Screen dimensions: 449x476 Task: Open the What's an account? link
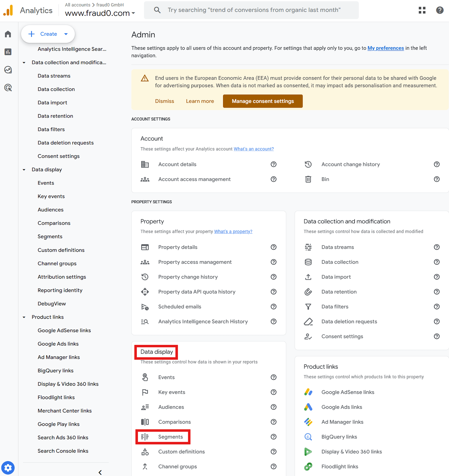tap(254, 149)
